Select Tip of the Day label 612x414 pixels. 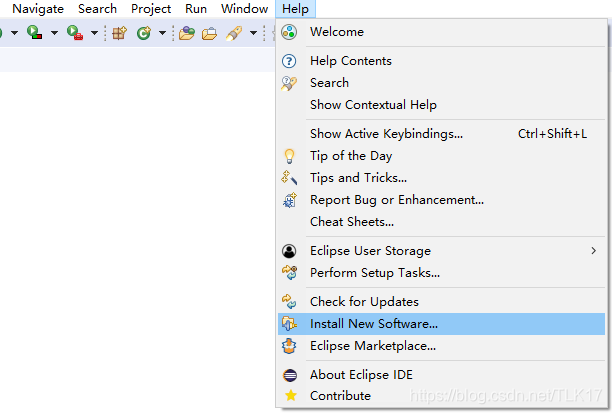tap(351, 156)
